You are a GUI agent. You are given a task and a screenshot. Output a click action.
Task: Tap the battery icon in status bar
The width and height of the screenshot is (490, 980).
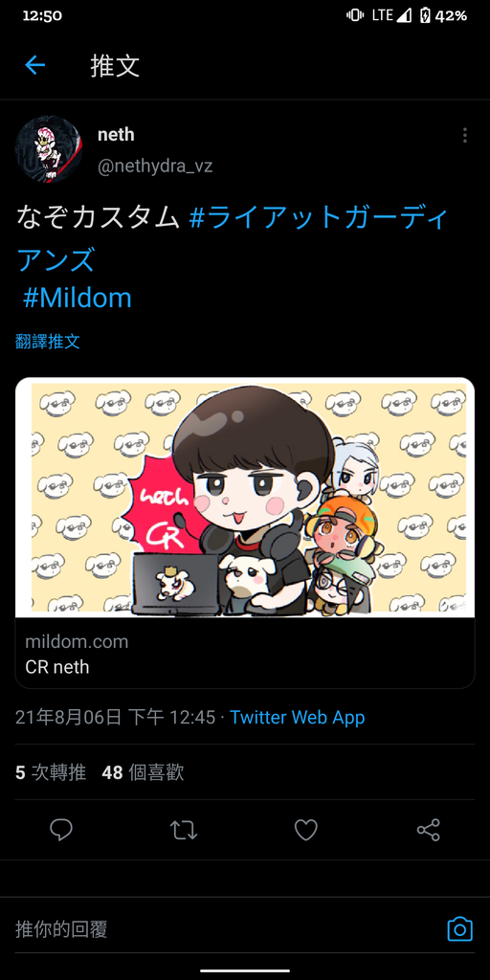(425, 15)
